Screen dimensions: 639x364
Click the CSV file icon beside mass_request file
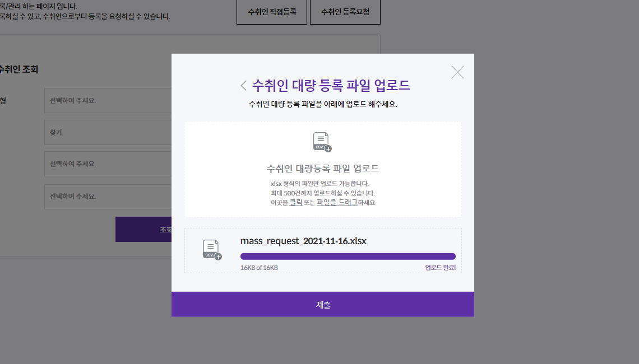(x=212, y=250)
